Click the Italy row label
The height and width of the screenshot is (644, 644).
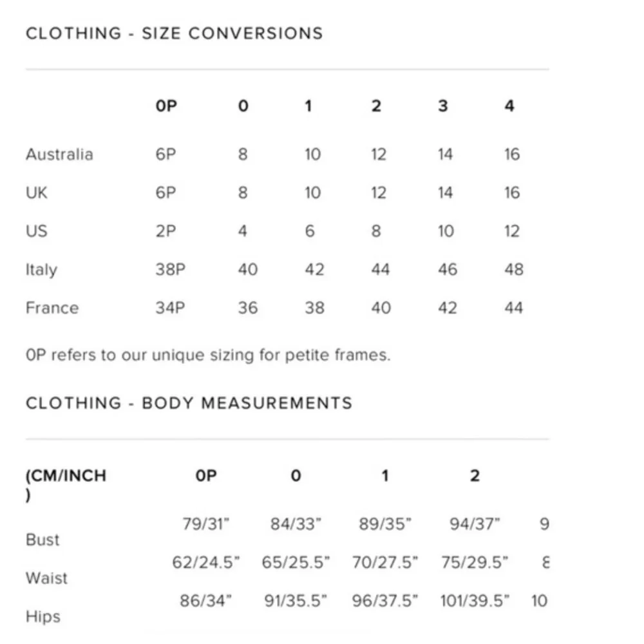(x=41, y=269)
